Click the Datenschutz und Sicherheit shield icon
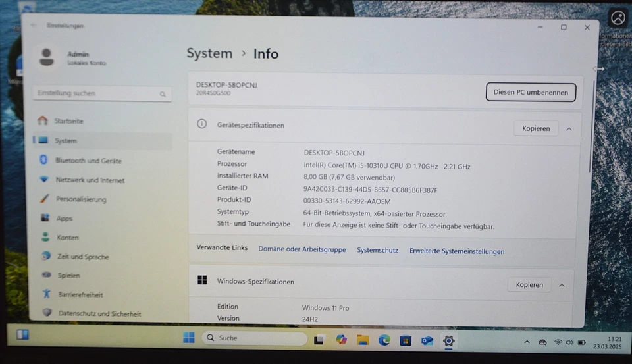This screenshot has width=632, height=364. coord(47,313)
